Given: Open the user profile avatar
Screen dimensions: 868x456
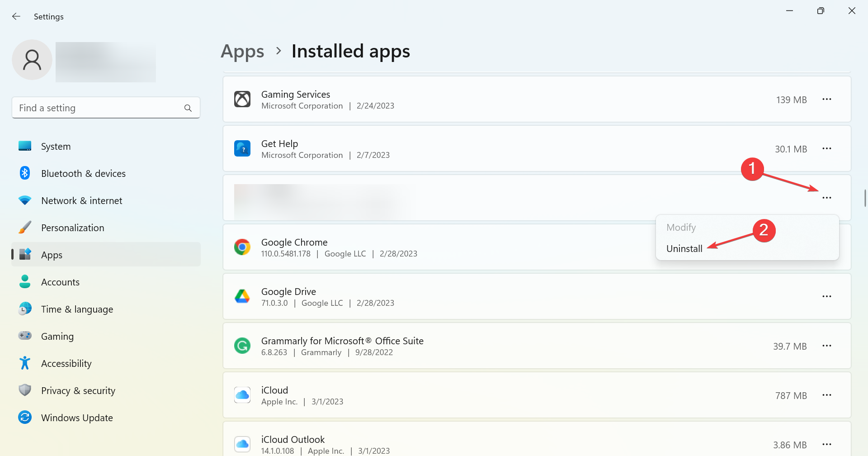Looking at the screenshot, I should (32, 60).
